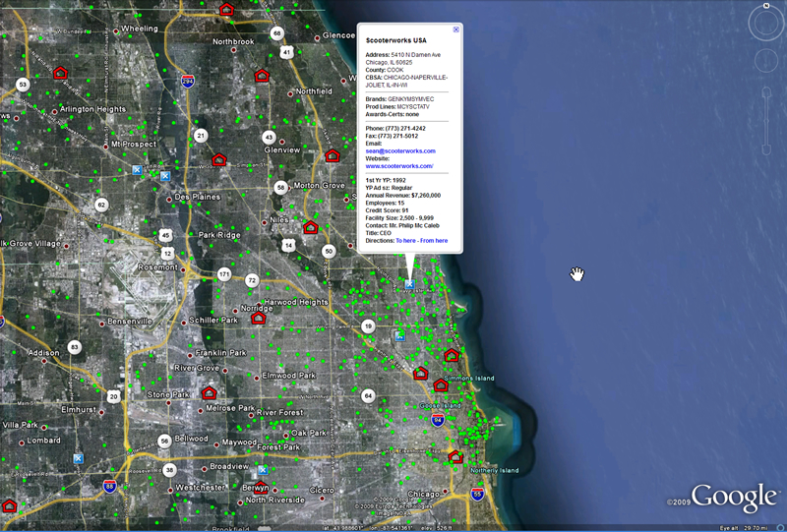The width and height of the screenshot is (787, 532).
Task: Click the N north-up compass marker
Action: click(x=766, y=6)
